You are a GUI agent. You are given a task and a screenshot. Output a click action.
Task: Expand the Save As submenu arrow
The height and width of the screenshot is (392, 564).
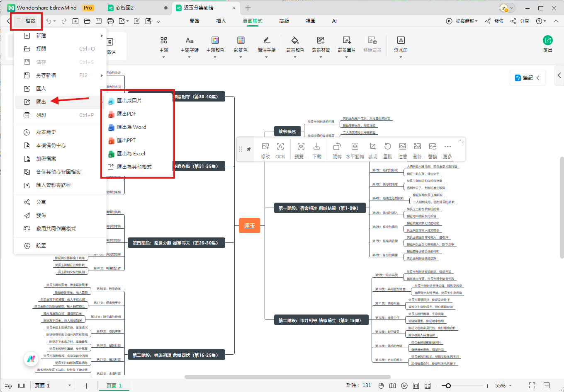coord(102,75)
